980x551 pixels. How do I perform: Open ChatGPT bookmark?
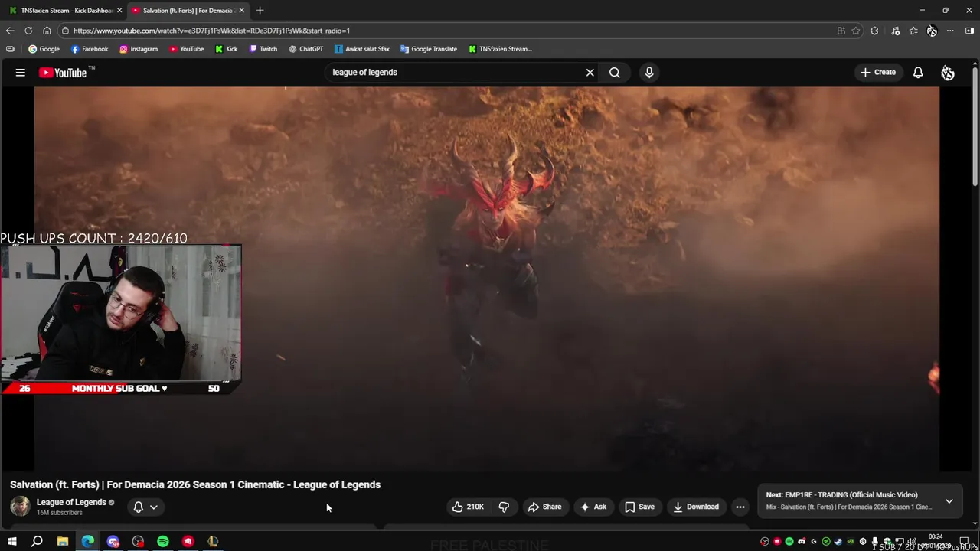point(306,49)
